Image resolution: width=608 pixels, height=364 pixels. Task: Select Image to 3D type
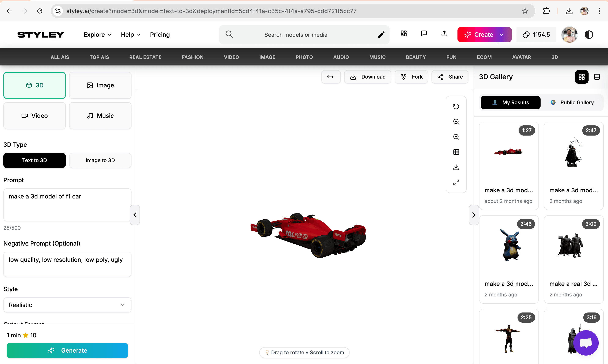(100, 160)
